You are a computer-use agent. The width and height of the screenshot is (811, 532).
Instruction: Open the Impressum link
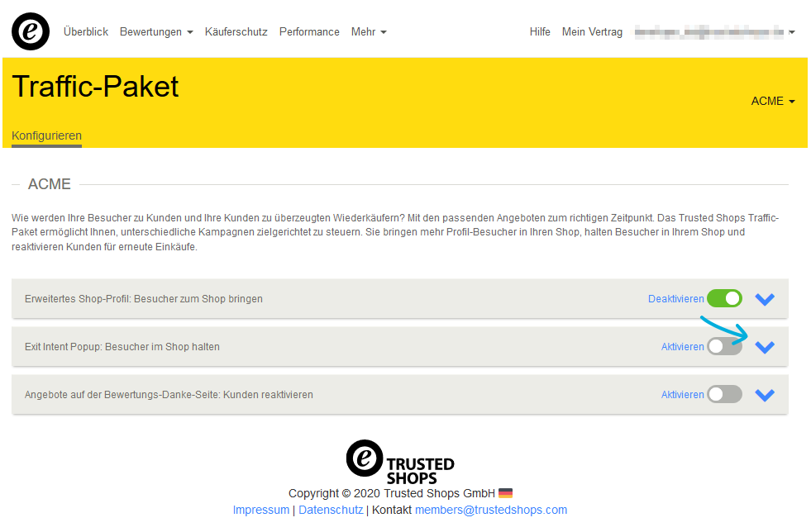(x=261, y=510)
